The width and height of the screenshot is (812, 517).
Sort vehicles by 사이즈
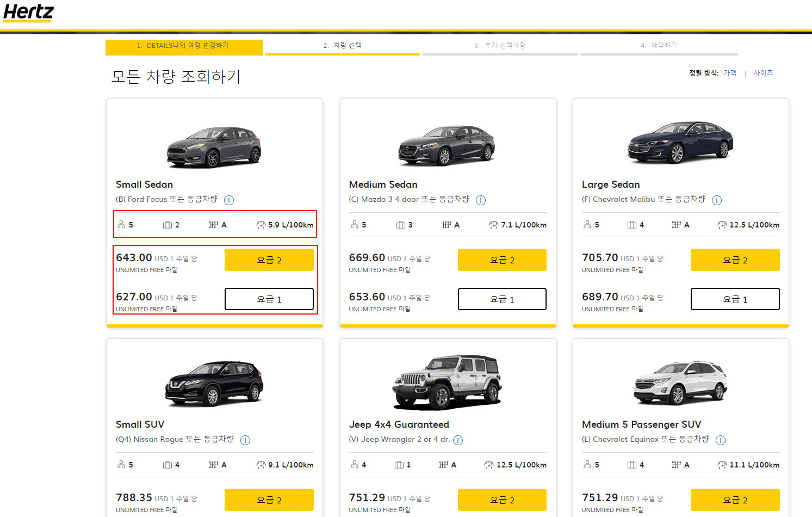coord(763,73)
